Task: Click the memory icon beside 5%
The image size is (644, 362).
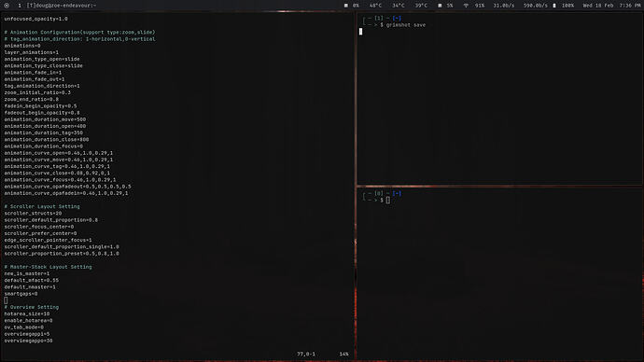Action: [440, 6]
